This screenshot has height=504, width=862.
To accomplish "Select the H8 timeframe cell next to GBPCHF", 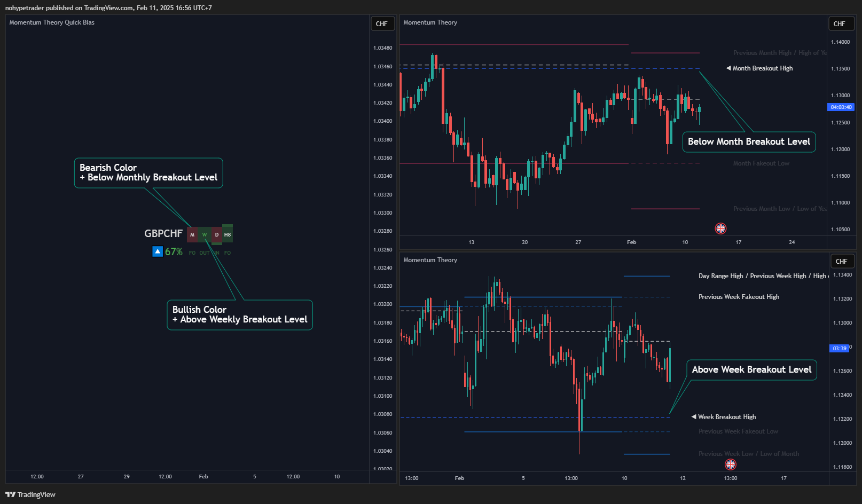I will pos(228,234).
